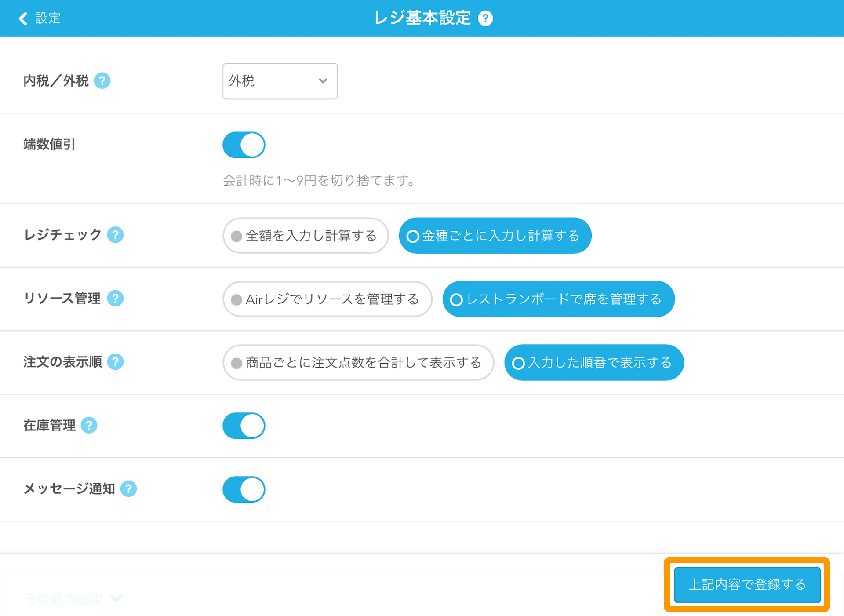Select 全額を入力し計算する option
844x616 pixels.
click(306, 236)
